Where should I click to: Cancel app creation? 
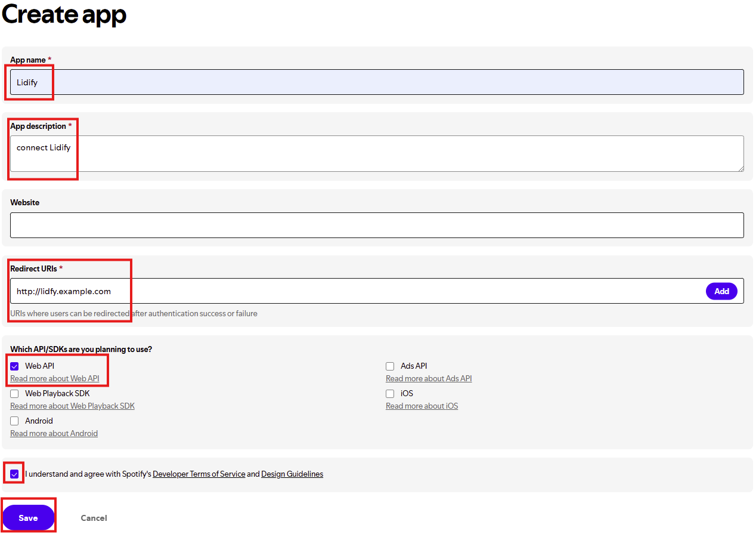[94, 518]
